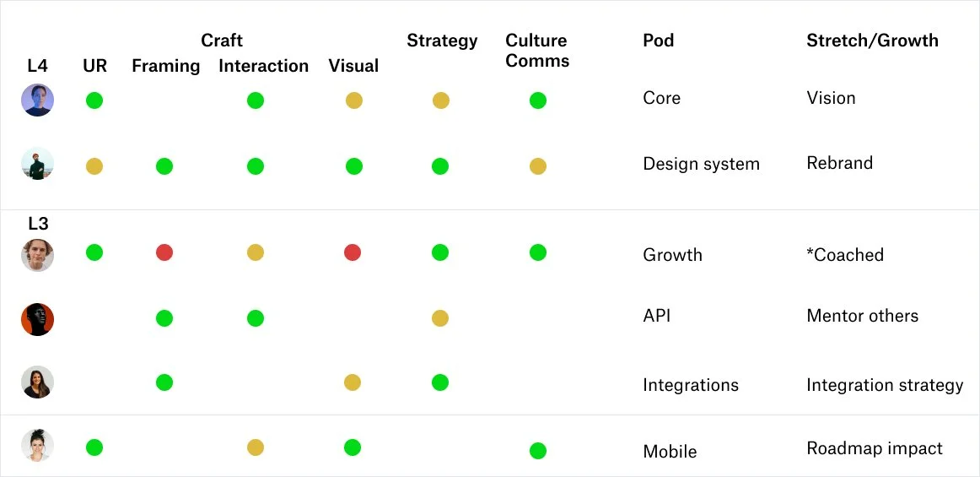The image size is (980, 477).
Task: Click the yellow UR dot in Design system row
Action: pos(94,166)
